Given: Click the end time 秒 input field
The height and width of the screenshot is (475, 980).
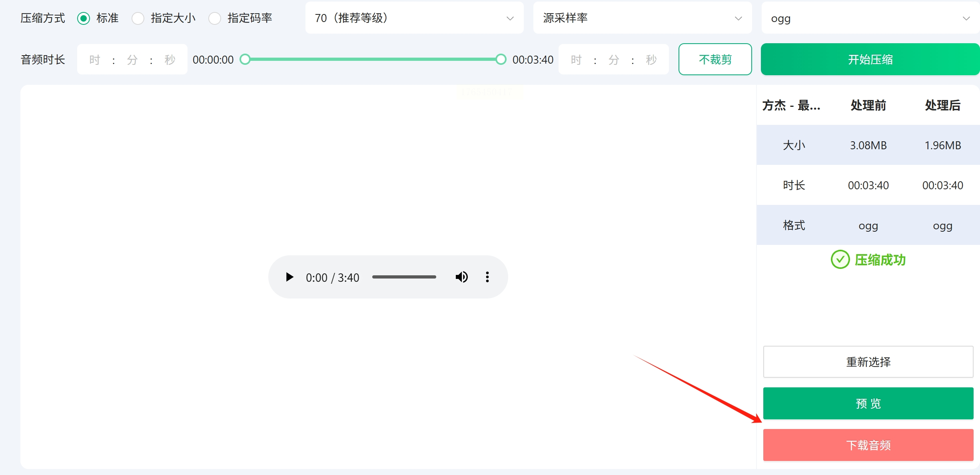Looking at the screenshot, I should (x=651, y=60).
